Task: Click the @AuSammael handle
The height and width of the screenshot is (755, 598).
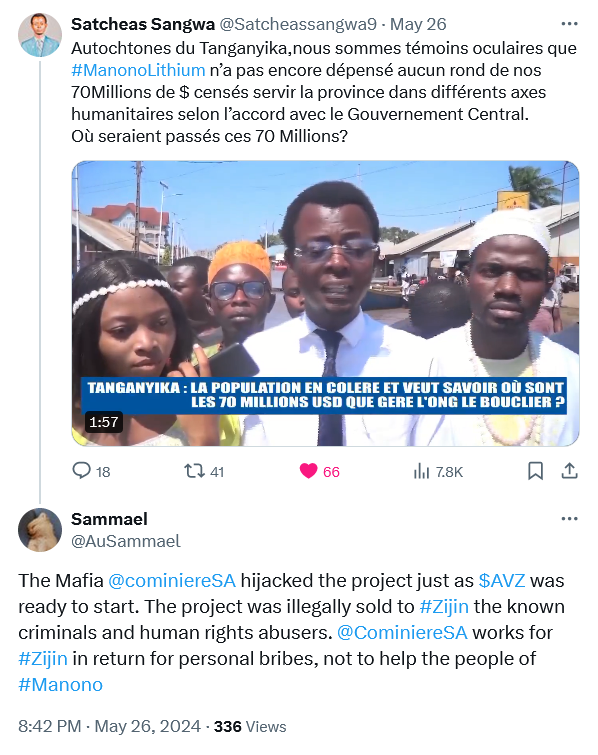Action: [x=126, y=541]
